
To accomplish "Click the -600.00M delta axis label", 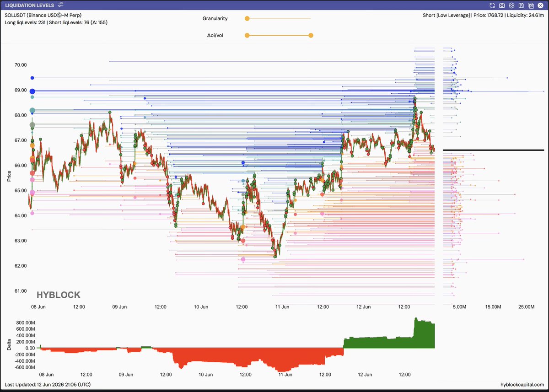I will click(x=25, y=367).
